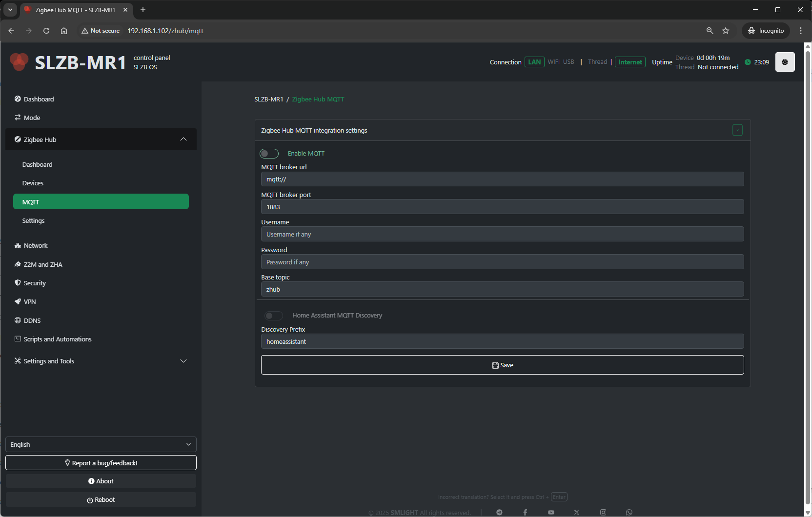Enable the MQTT toggle switch
The image size is (812, 517).
269,154
